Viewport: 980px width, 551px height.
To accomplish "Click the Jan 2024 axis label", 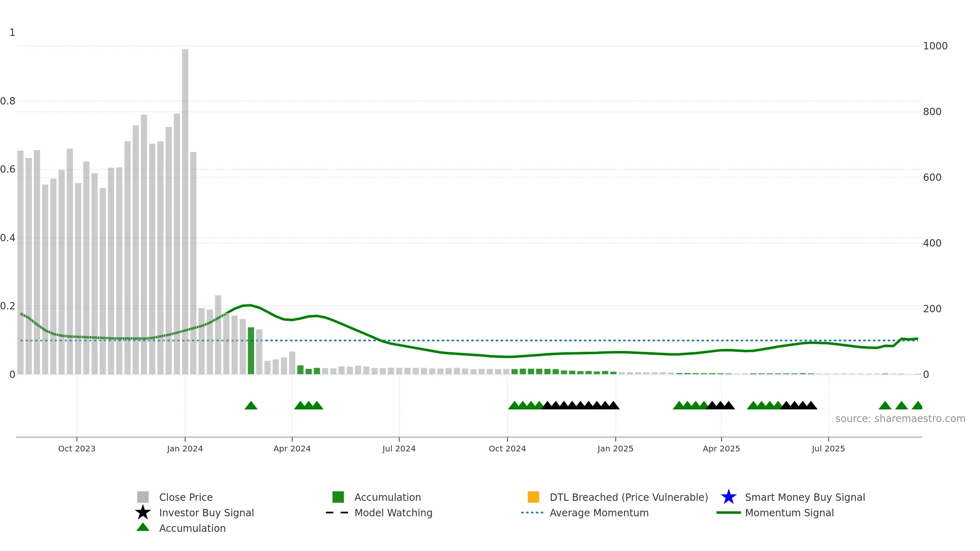I will click(x=185, y=449).
